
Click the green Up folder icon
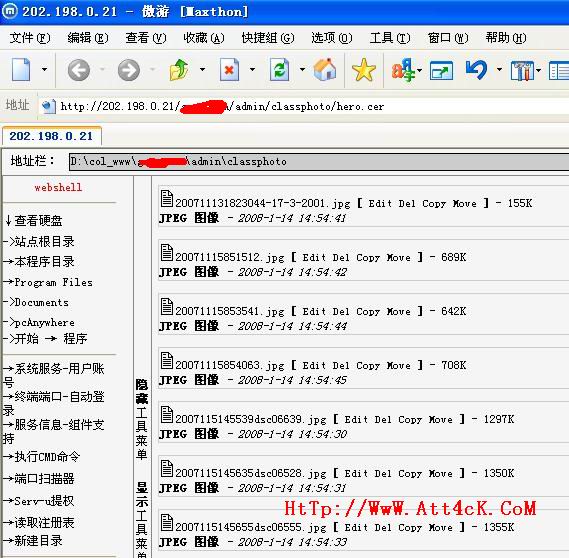[179, 70]
